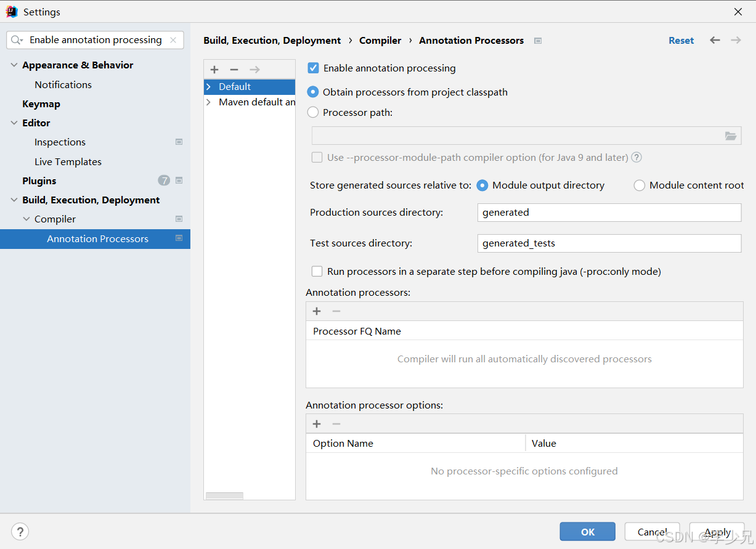
Task: Click the Reset link
Action: [681, 40]
